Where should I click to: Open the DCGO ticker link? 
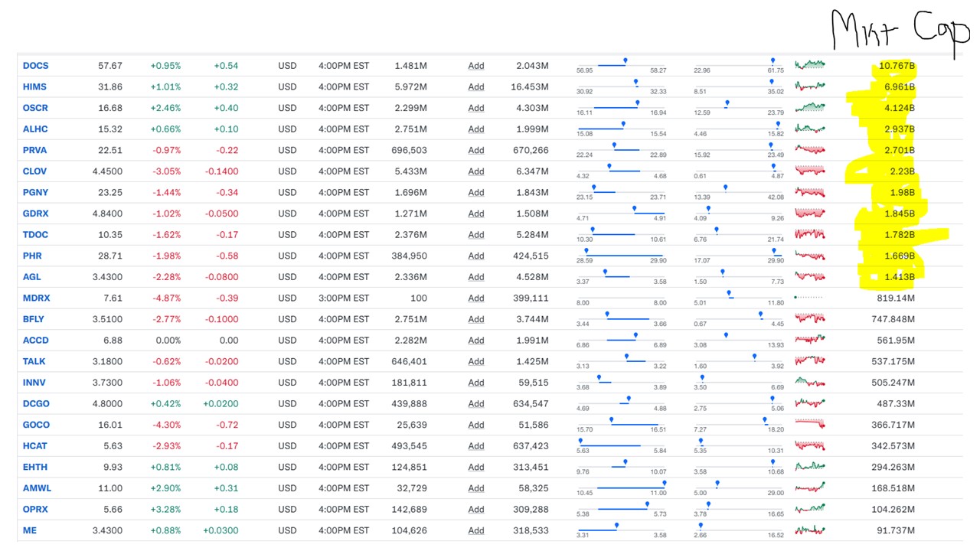[x=36, y=404]
